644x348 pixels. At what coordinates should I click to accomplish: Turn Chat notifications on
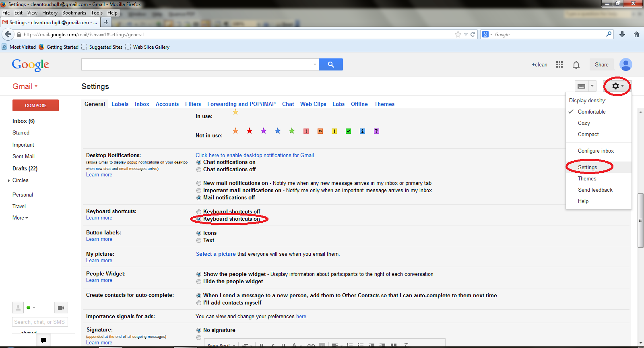[199, 162]
